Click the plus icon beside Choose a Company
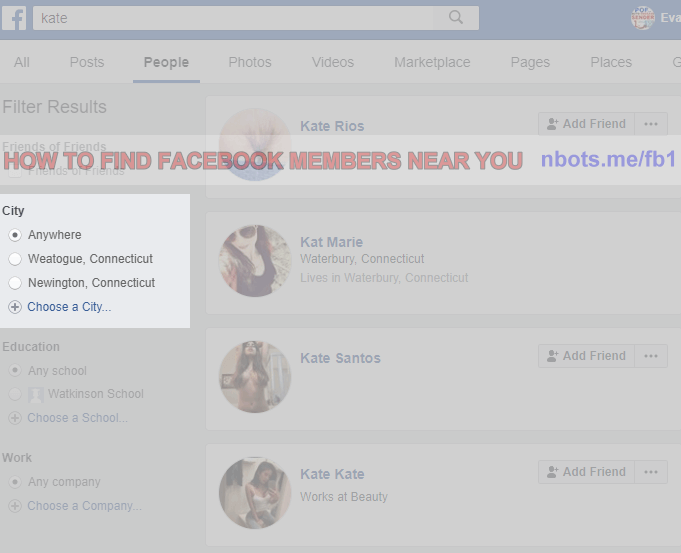Screen dimensions: 681x553 (15, 506)
